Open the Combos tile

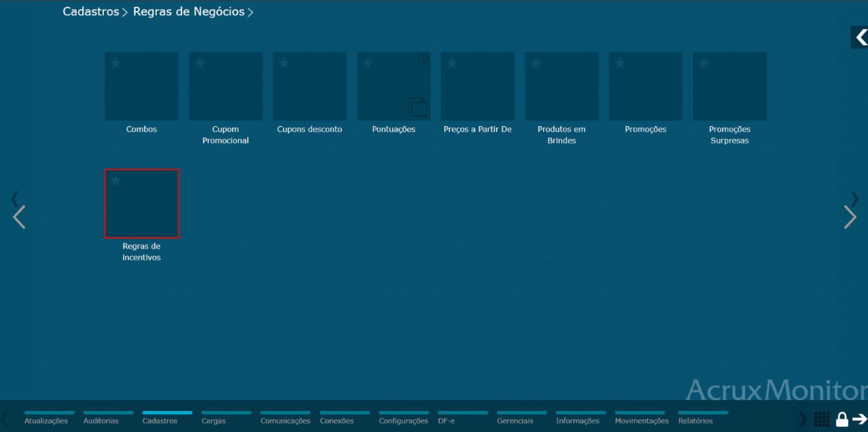pyautogui.click(x=141, y=86)
